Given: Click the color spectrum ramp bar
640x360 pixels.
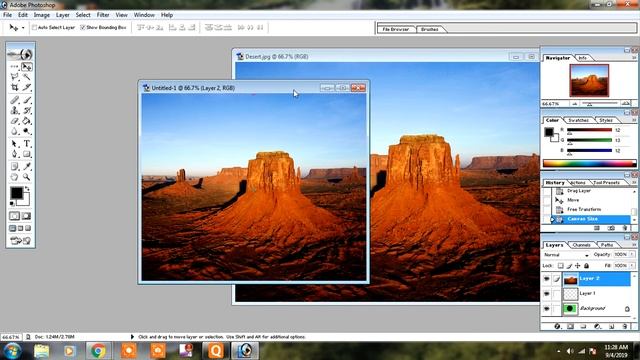Looking at the screenshot, I should pyautogui.click(x=589, y=163).
